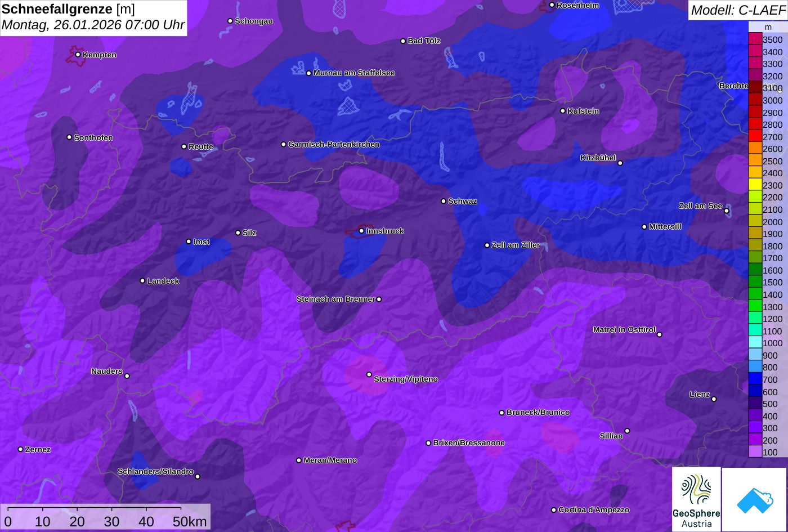This screenshot has height=532, width=788.
Task: Click the Reutte location dot
Action: pos(184,146)
